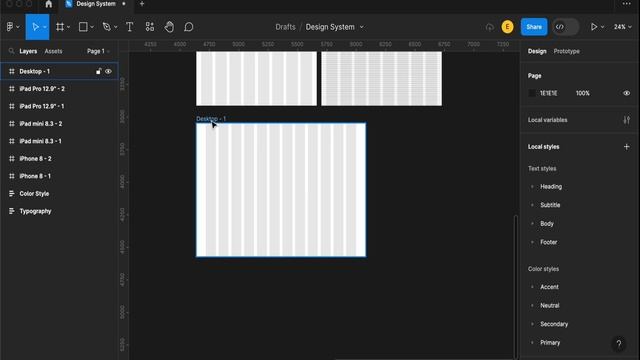640x360 pixels.
Task: Switch to the Design tab
Action: tap(537, 51)
